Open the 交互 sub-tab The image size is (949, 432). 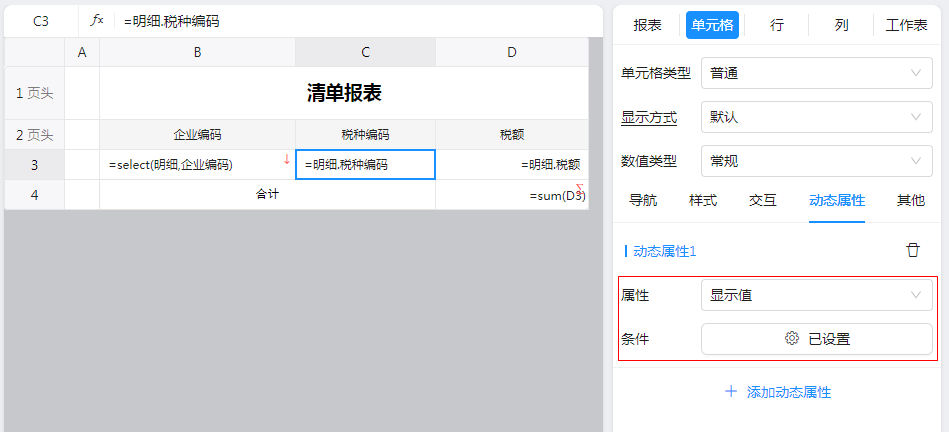763,200
